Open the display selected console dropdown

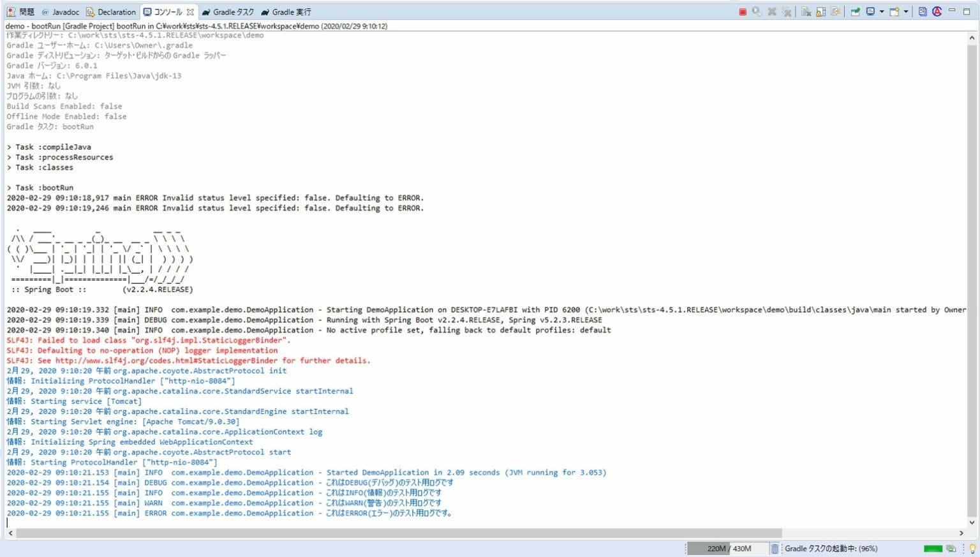(882, 12)
